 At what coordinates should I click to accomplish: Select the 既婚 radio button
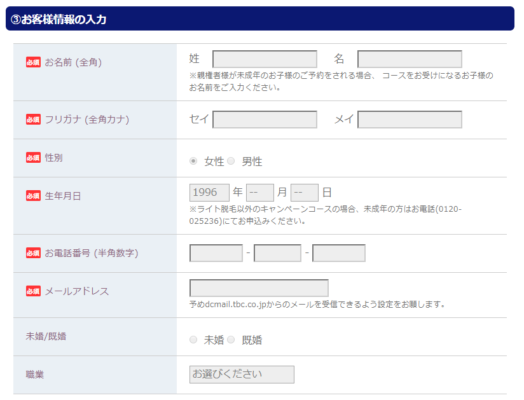[231, 340]
